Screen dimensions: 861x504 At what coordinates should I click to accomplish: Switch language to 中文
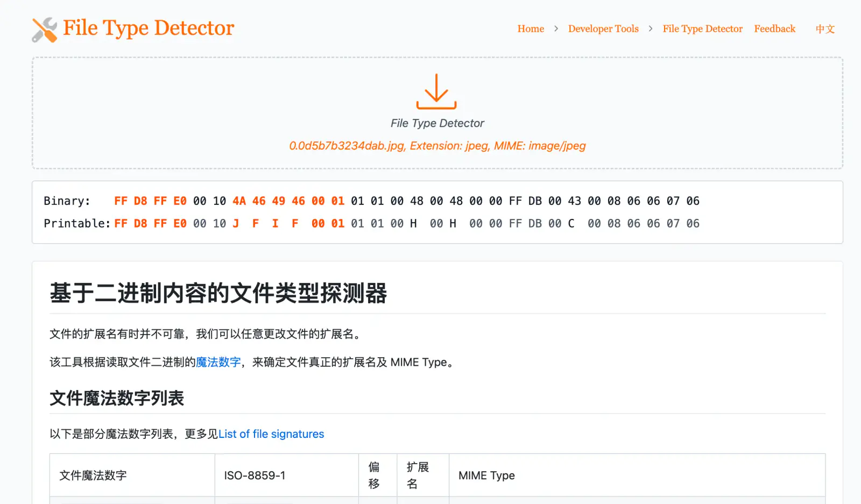pos(825,29)
